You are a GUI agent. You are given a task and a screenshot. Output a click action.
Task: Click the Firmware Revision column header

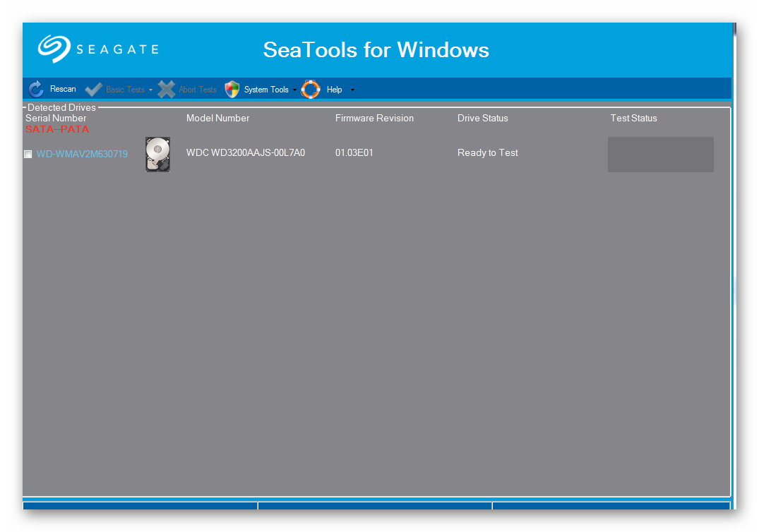(x=374, y=118)
